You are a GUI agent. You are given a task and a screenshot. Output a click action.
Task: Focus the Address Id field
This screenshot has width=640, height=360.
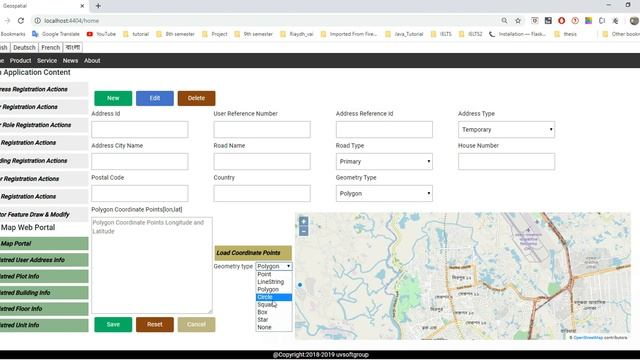(140, 129)
